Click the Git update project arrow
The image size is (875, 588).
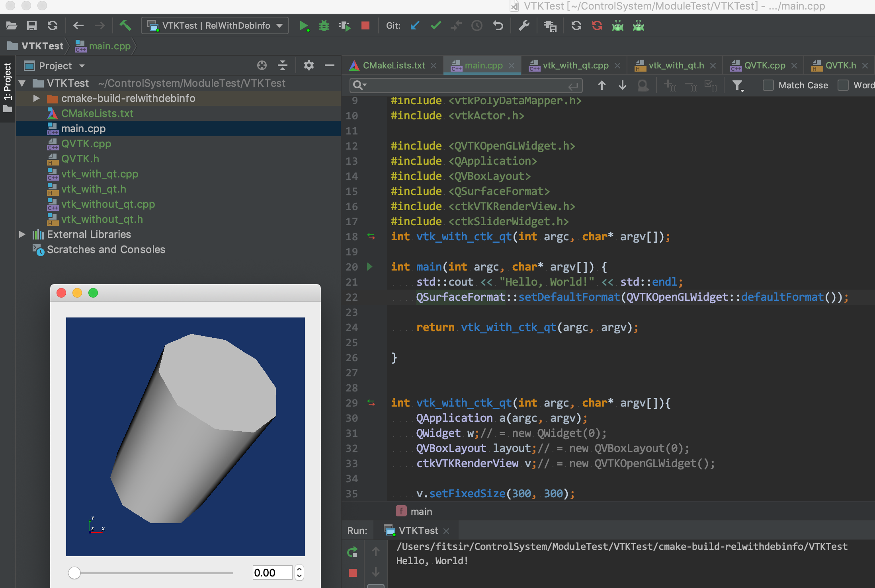tap(415, 26)
